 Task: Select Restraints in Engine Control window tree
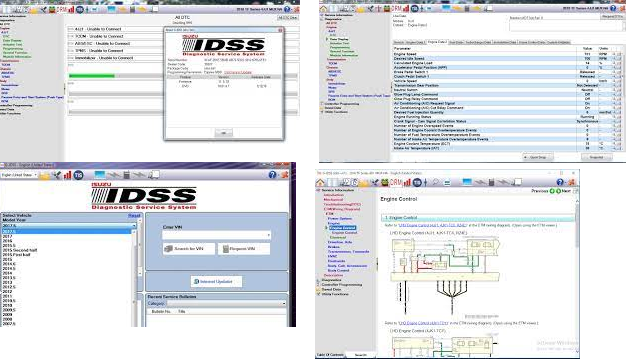click(336, 261)
